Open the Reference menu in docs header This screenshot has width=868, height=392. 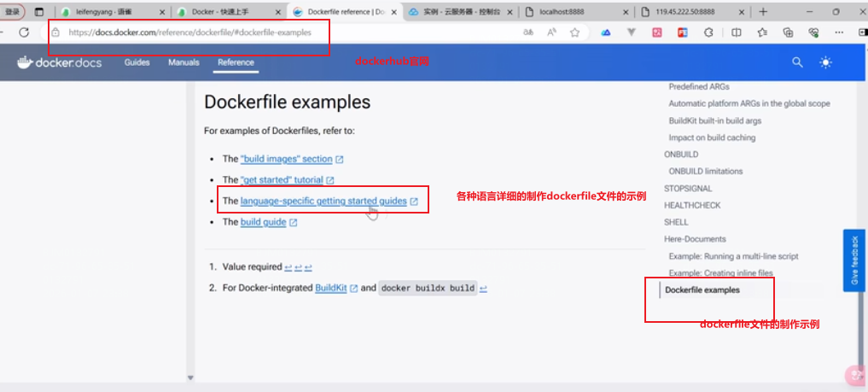tap(236, 62)
